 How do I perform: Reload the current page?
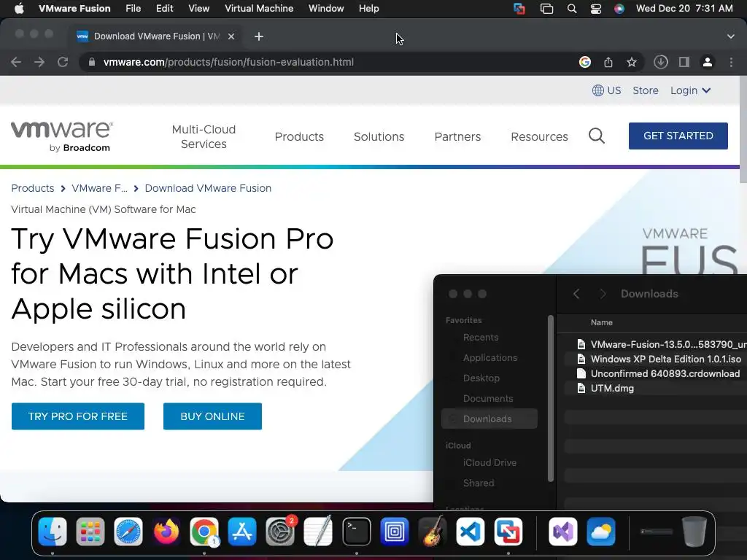63,62
